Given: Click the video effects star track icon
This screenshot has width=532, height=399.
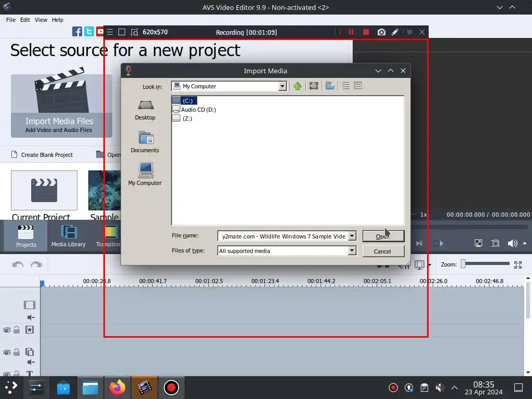Looking at the screenshot, I should pyautogui.click(x=30, y=330).
